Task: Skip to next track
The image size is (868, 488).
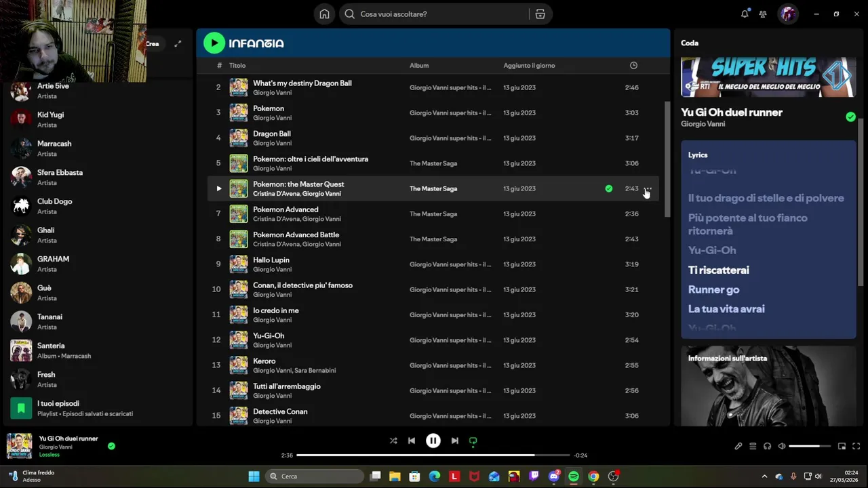Action: point(455,441)
